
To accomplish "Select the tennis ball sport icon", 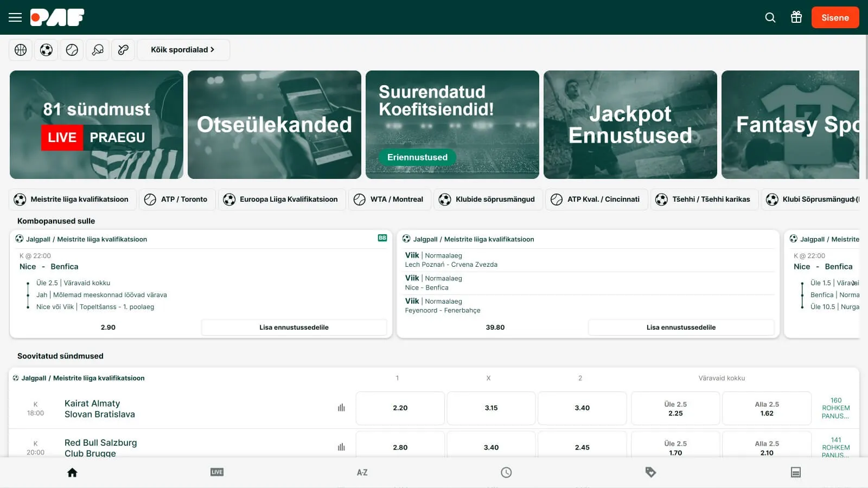I will coord(72,50).
